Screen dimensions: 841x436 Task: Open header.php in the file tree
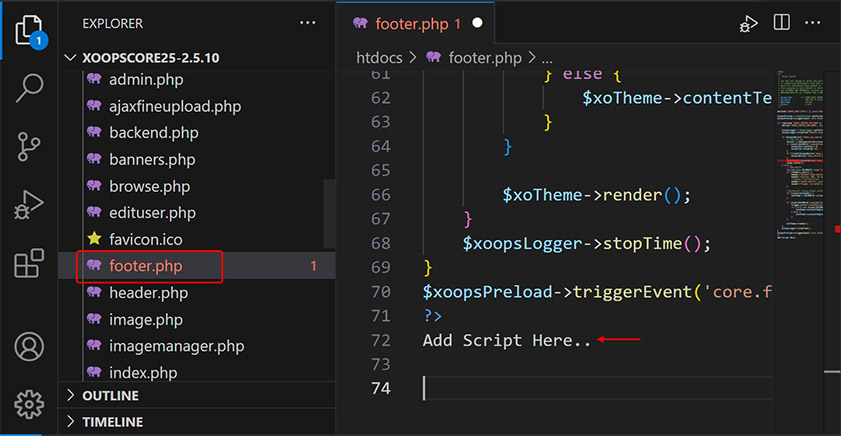148,293
